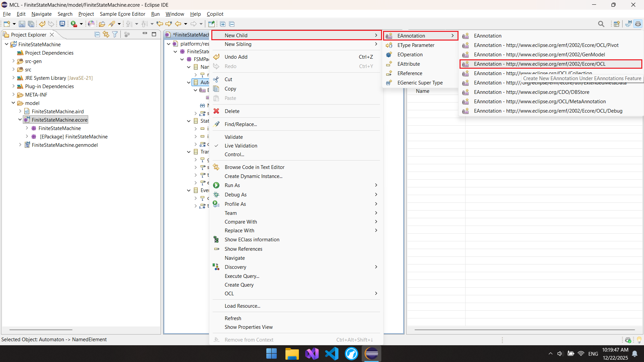Toggle Live Validation menu option

tap(241, 146)
